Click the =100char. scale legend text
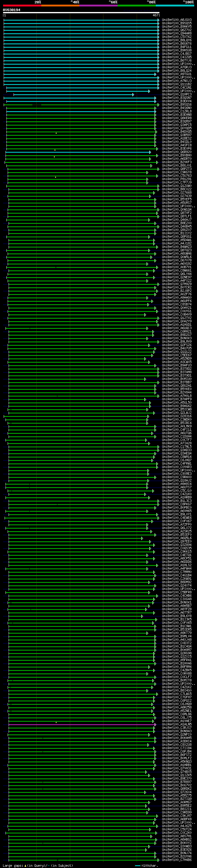 click(149, 865)
